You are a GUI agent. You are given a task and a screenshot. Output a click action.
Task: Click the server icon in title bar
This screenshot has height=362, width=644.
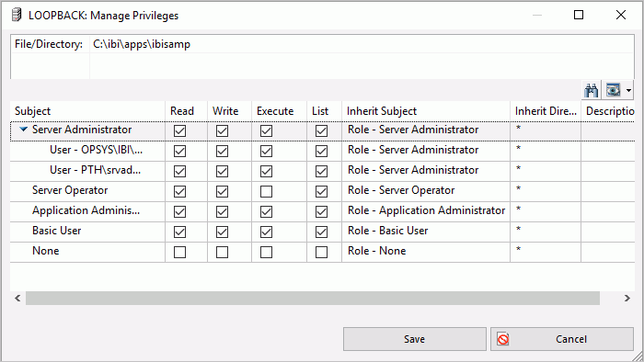click(x=16, y=16)
